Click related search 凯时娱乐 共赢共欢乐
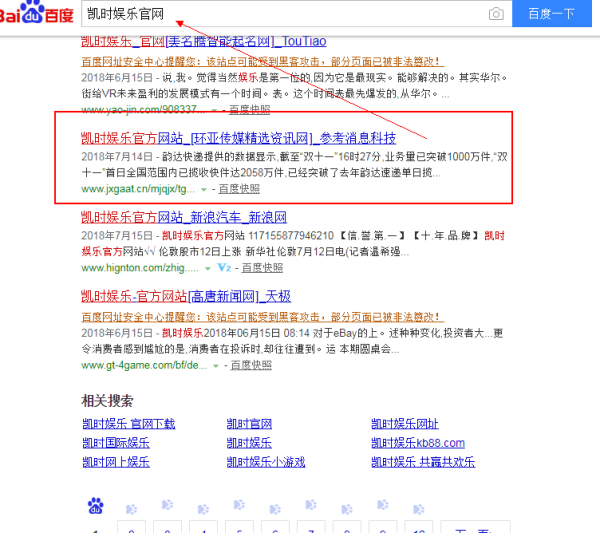 (423, 462)
